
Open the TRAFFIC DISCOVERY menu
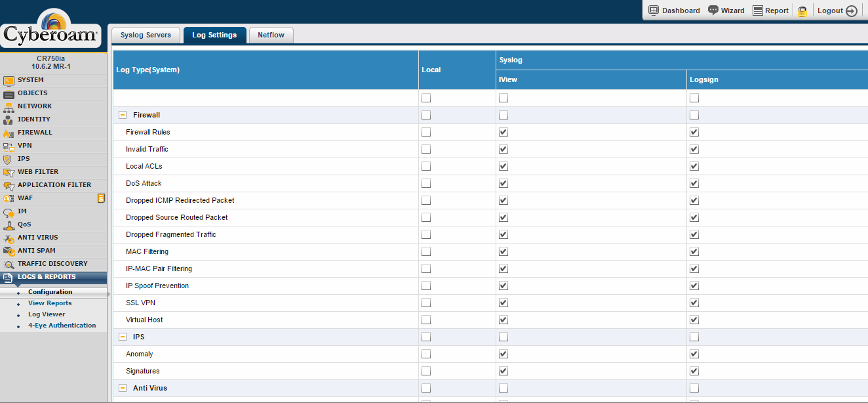pos(54,264)
